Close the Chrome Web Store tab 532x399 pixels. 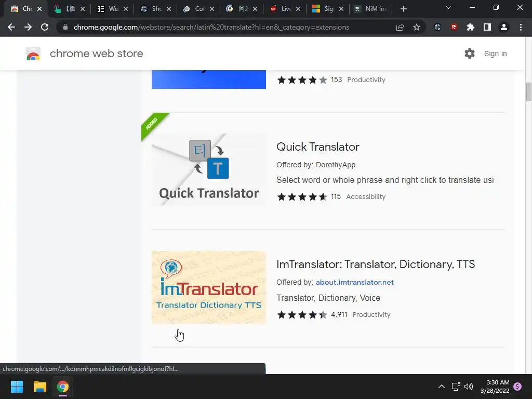coord(39,9)
